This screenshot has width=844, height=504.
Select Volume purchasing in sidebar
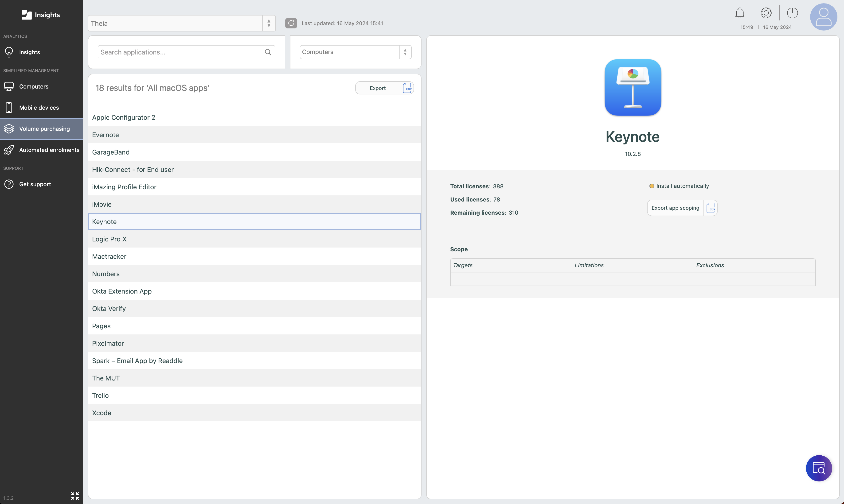click(x=41, y=129)
